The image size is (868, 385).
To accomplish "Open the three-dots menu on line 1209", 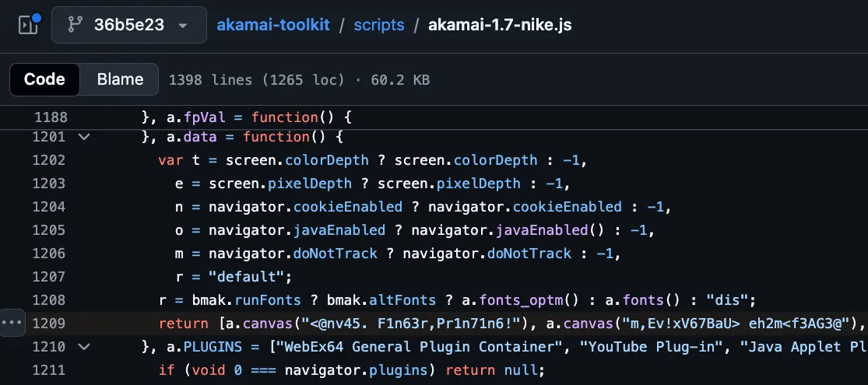I will tap(13, 323).
